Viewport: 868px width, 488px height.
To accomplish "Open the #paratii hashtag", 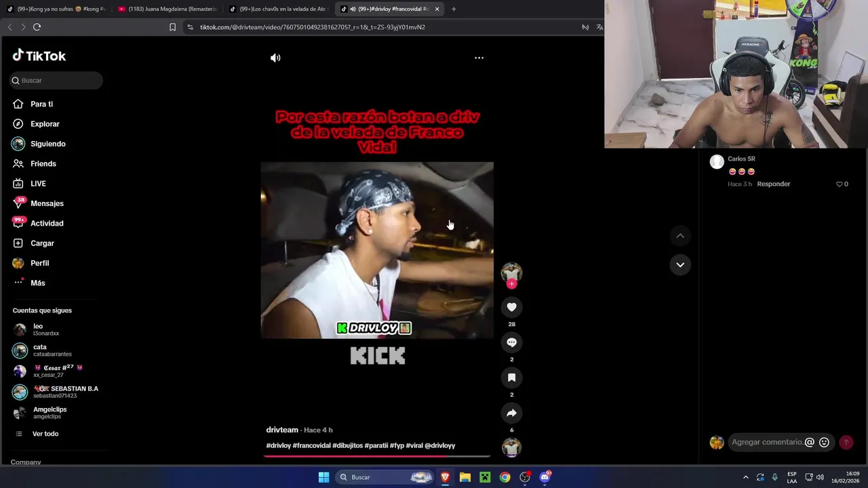I will [376, 445].
